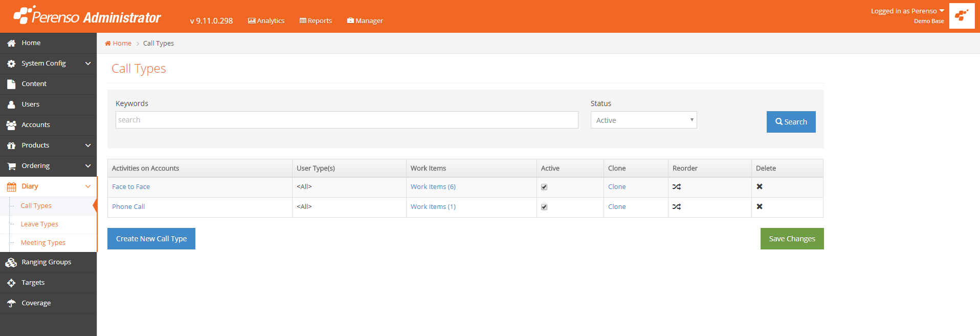
Task: Click the home icon in the breadcrumb
Action: (108, 44)
